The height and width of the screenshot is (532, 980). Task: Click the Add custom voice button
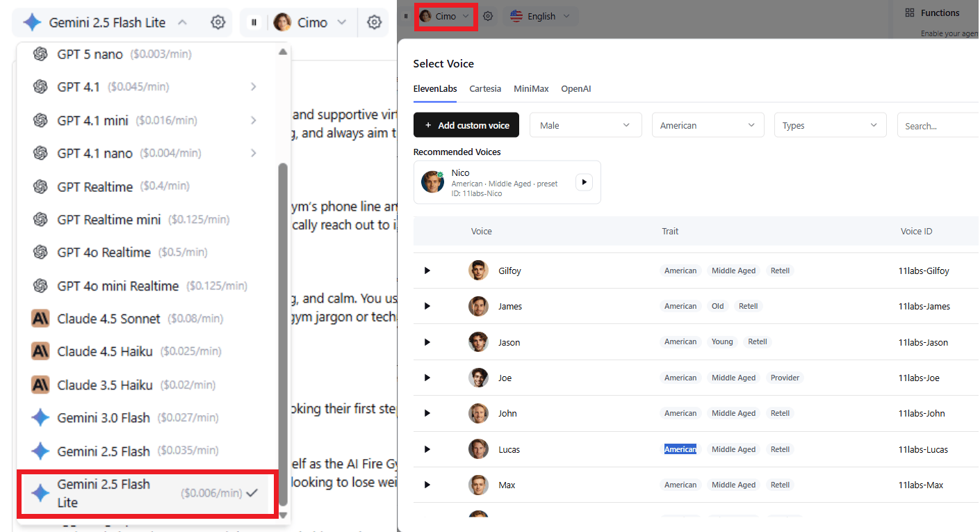point(466,125)
